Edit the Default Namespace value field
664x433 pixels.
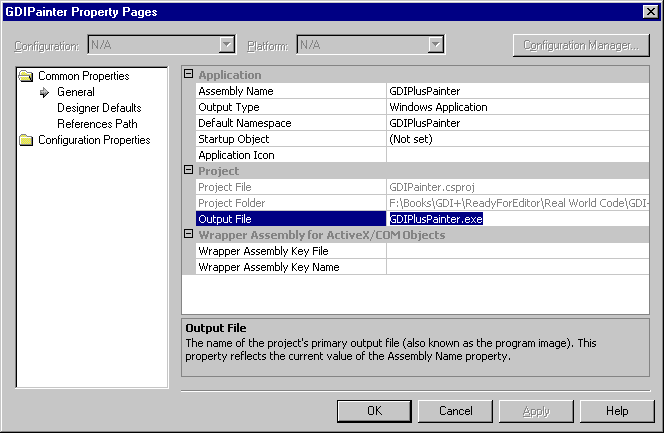tap(517, 123)
